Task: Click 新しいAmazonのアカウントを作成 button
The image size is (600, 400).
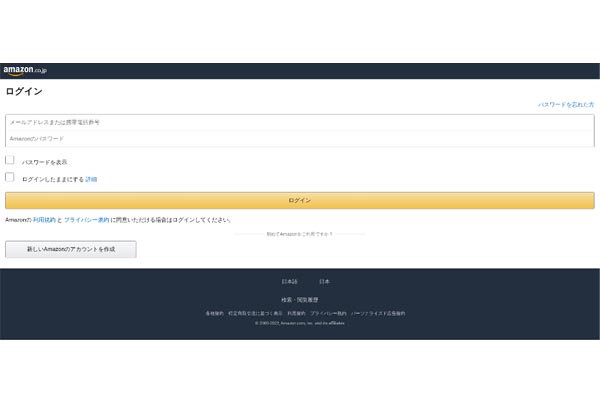Action: (70, 249)
